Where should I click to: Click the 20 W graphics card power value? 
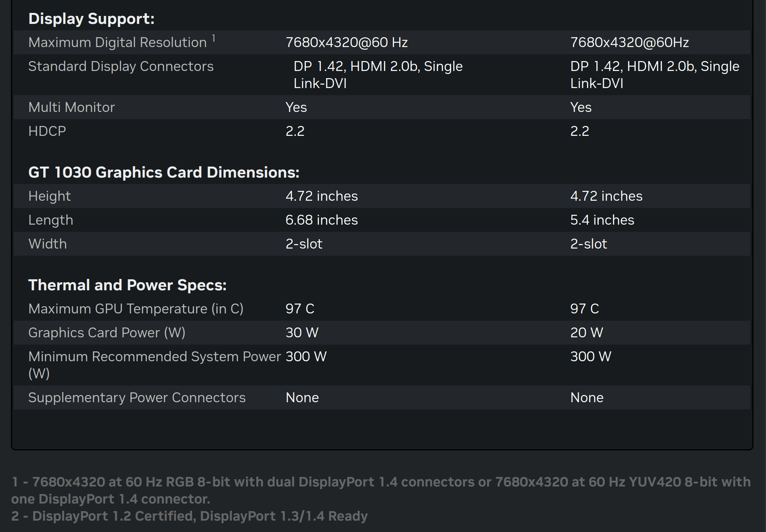pos(586,332)
